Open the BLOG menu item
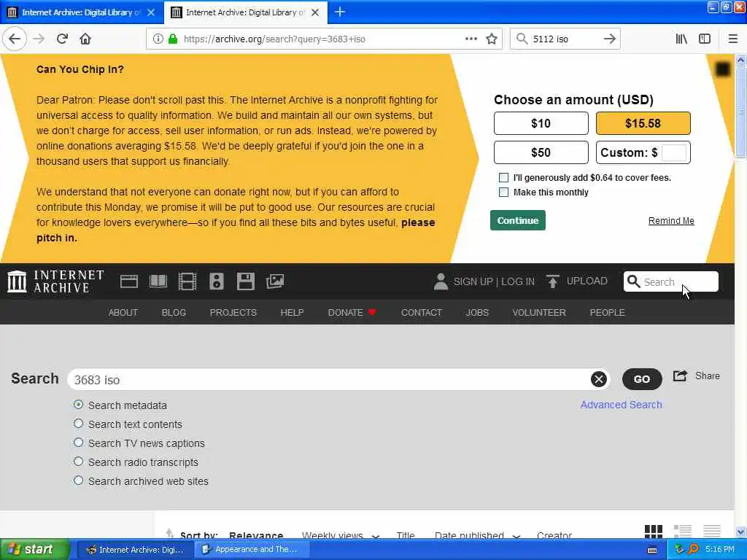This screenshot has width=747, height=560. (174, 312)
